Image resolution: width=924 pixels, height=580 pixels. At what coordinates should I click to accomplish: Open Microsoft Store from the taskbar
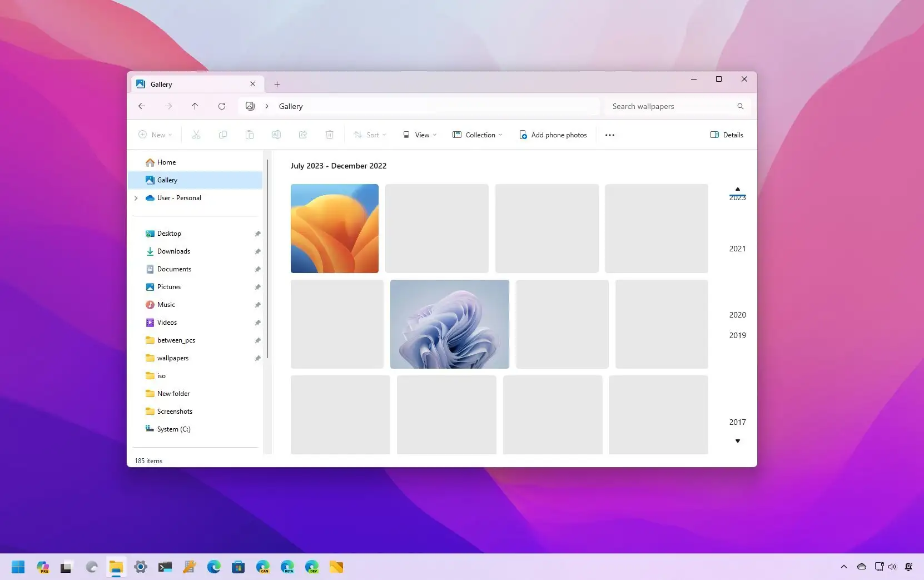(239, 567)
